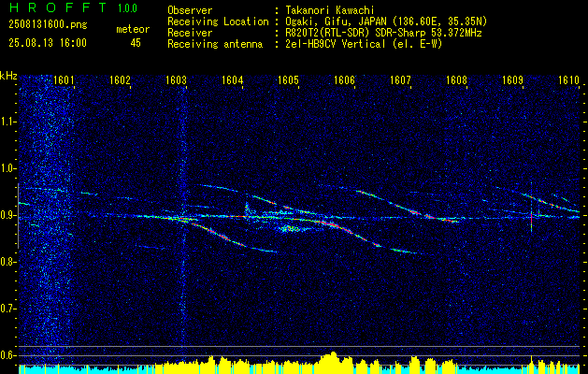588x374 pixels.
Task: Click the 1609 time marker
Action: 512,80
